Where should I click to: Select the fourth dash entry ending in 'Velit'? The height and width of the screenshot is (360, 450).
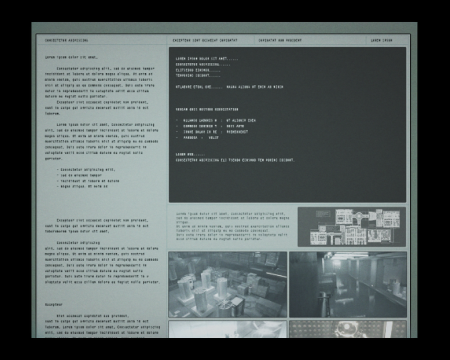click(x=197, y=137)
